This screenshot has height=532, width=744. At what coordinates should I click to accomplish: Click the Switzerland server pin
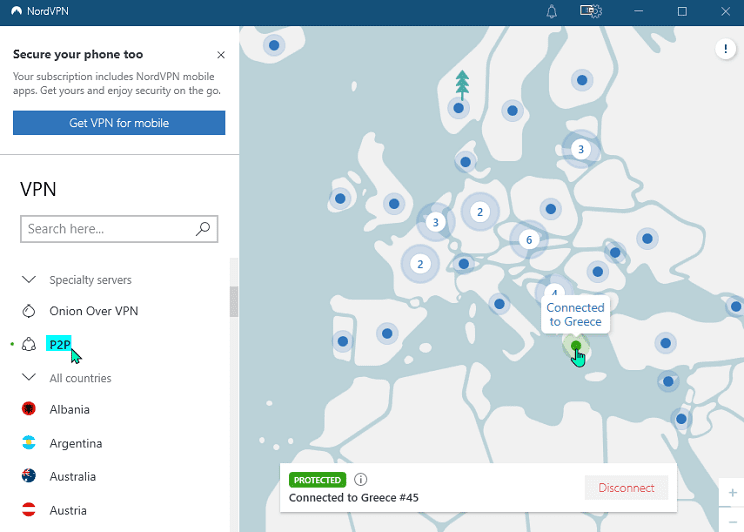(464, 264)
